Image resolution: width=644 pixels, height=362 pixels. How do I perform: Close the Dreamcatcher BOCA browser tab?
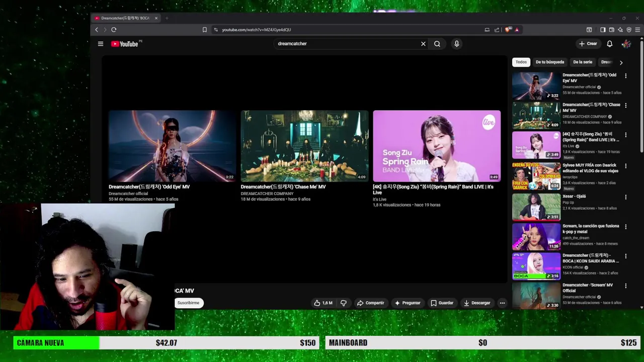(x=156, y=18)
